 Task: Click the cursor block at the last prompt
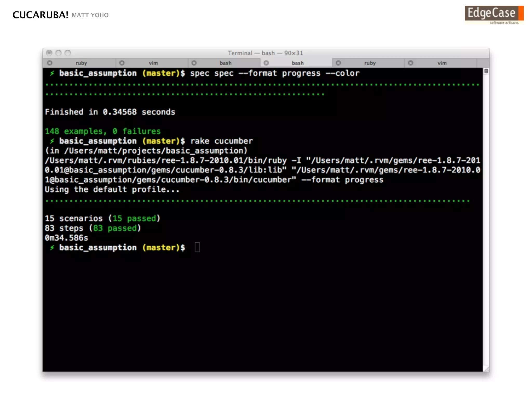pos(197,247)
